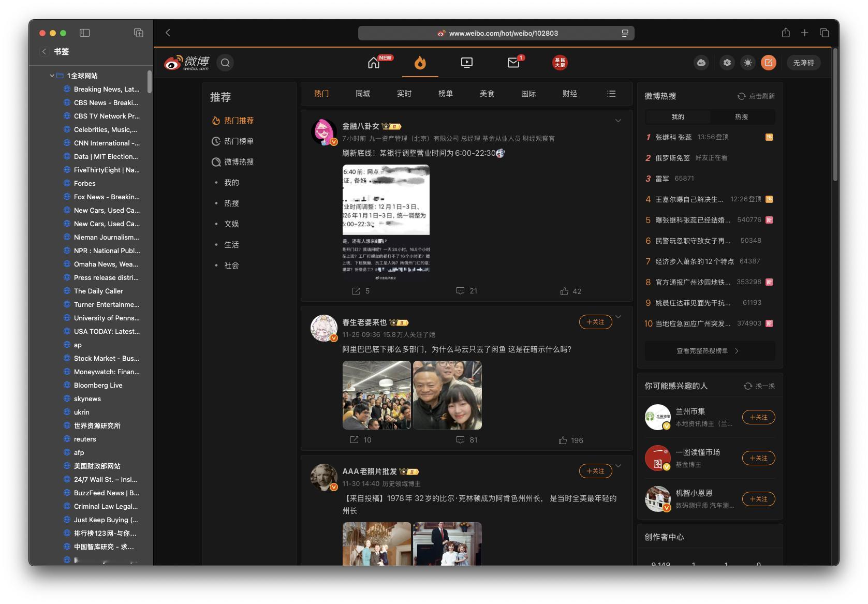Switch to the 实时 tab
The width and height of the screenshot is (868, 604).
click(x=404, y=94)
